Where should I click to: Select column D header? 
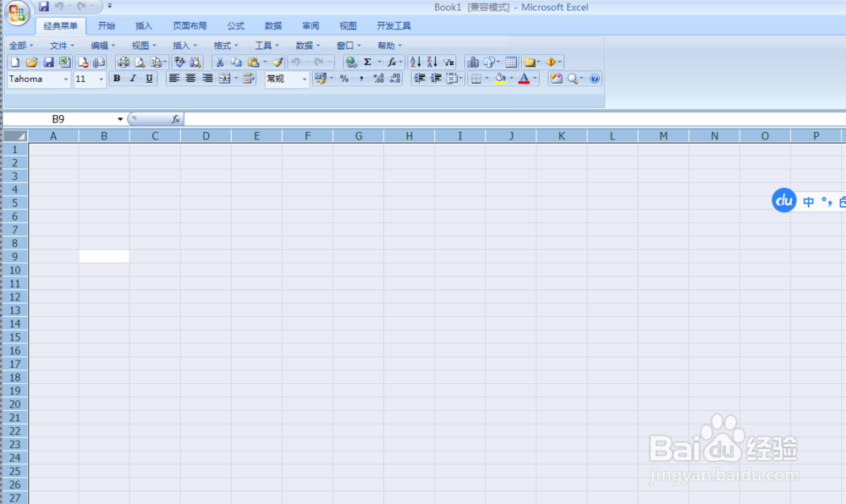click(x=206, y=136)
